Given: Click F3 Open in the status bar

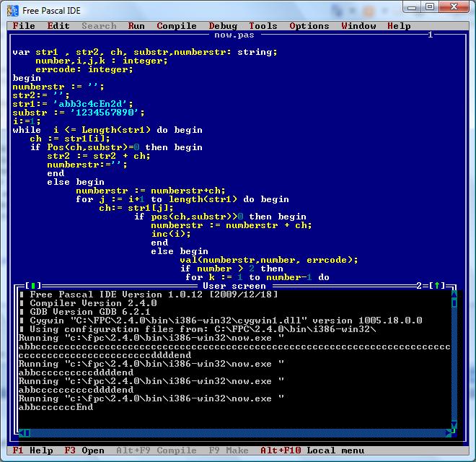Looking at the screenshot, I should tap(84, 450).
